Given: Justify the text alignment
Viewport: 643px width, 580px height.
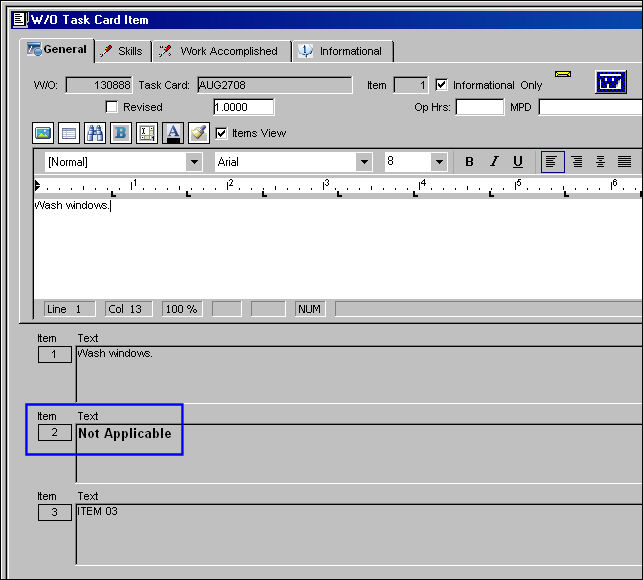Looking at the screenshot, I should click(x=624, y=162).
